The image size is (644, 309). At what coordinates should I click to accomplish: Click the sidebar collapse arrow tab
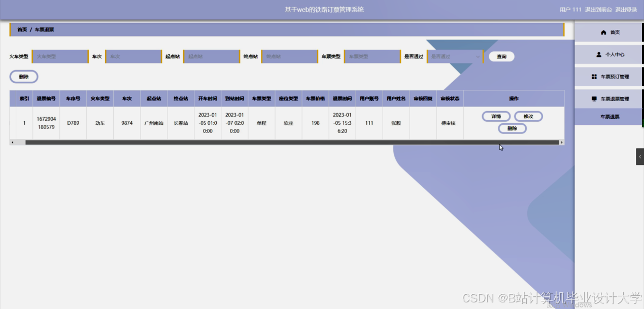tap(640, 157)
